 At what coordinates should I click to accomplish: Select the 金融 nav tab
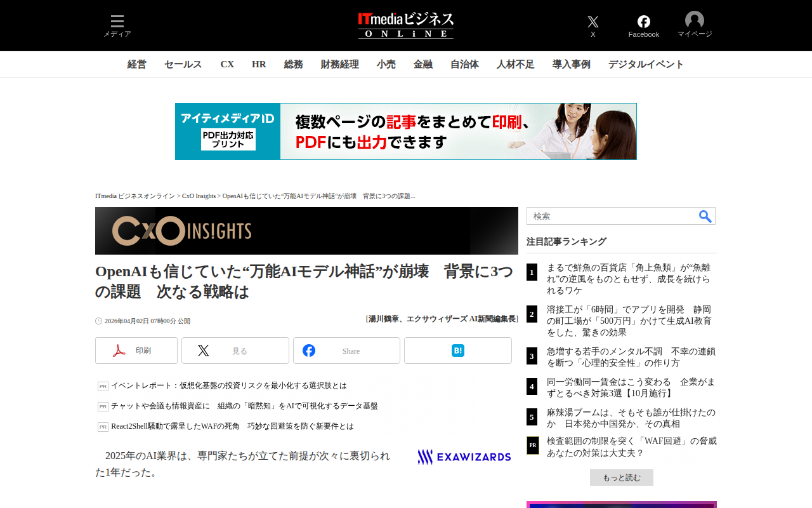coord(423,64)
